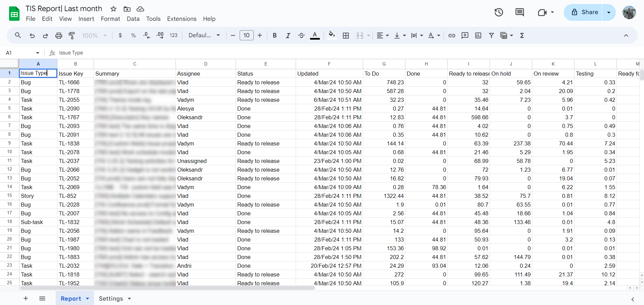Click the Print icon
This screenshot has height=305, width=644.
59,36
